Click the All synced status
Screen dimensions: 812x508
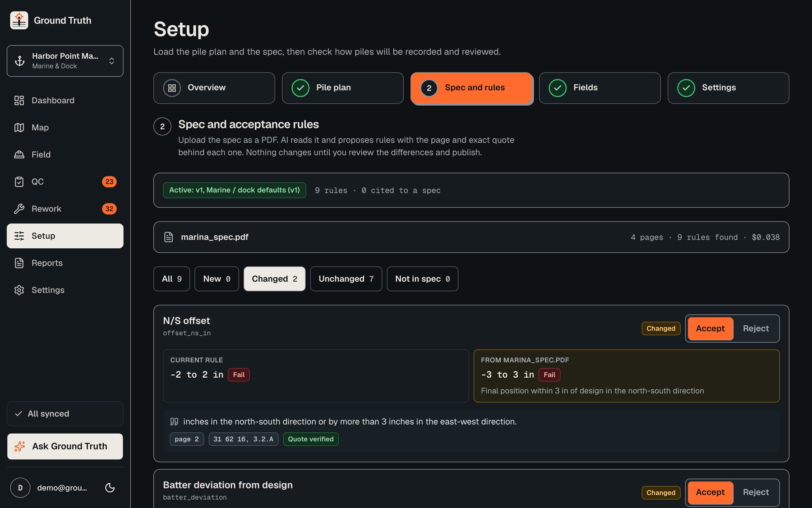[x=65, y=414]
